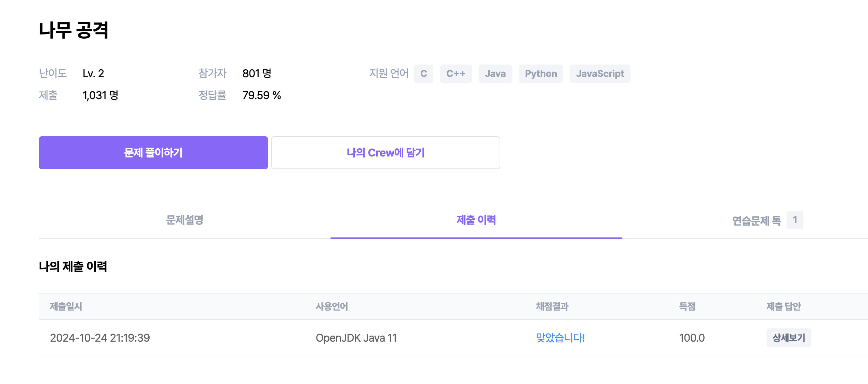Select the Java language tag

495,74
